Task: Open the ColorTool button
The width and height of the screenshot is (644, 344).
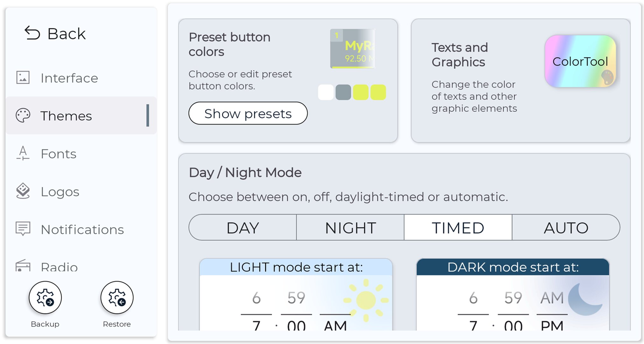Action: click(580, 61)
